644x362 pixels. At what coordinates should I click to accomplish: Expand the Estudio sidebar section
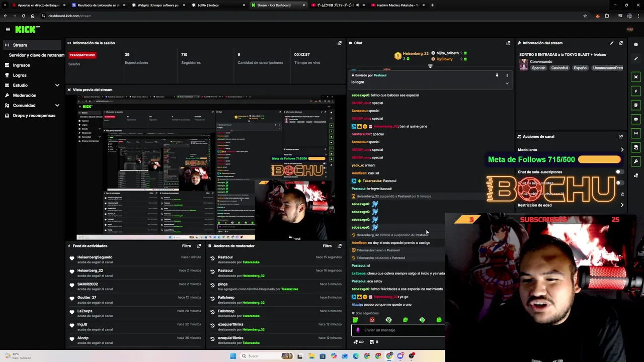[x=57, y=85]
